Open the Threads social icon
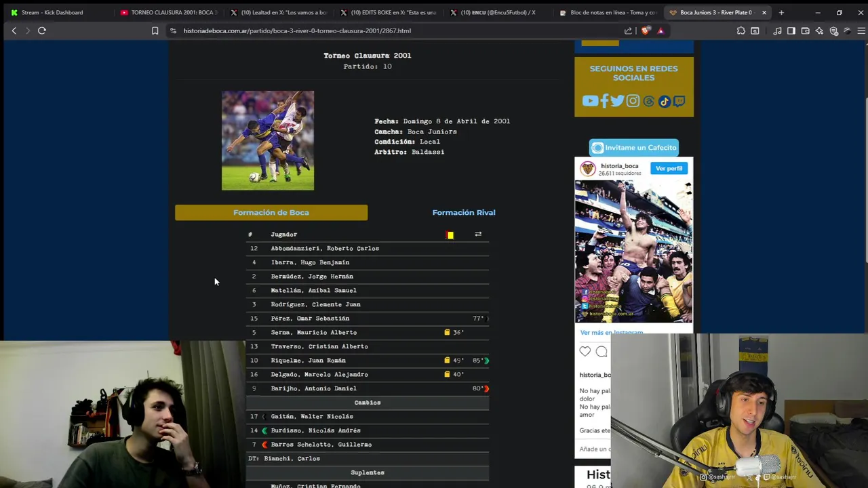868x488 pixels. 649,102
